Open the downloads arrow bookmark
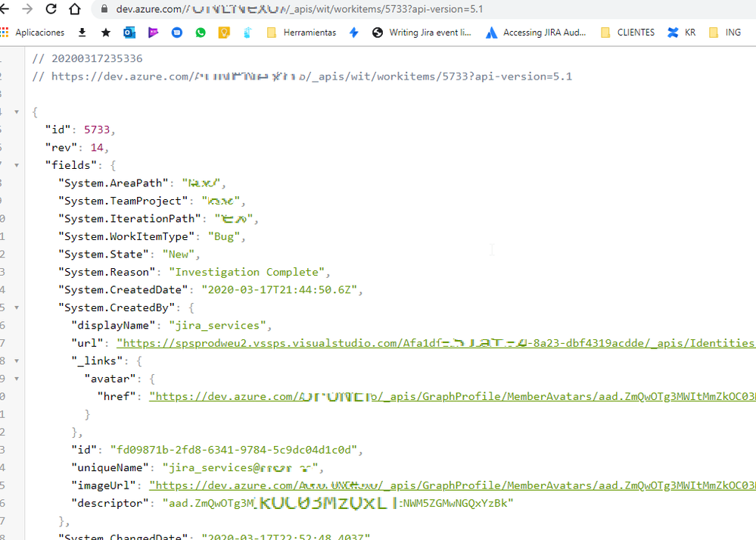The width and height of the screenshot is (756, 540). tap(82, 33)
